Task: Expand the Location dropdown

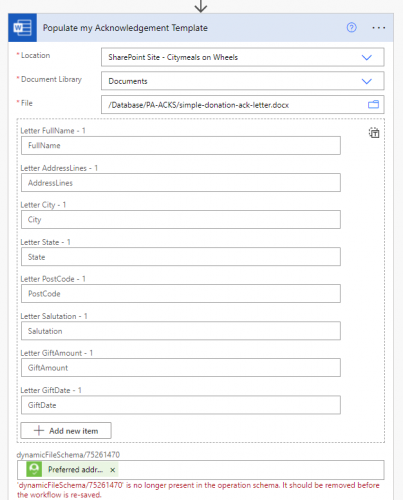Action: point(367,57)
